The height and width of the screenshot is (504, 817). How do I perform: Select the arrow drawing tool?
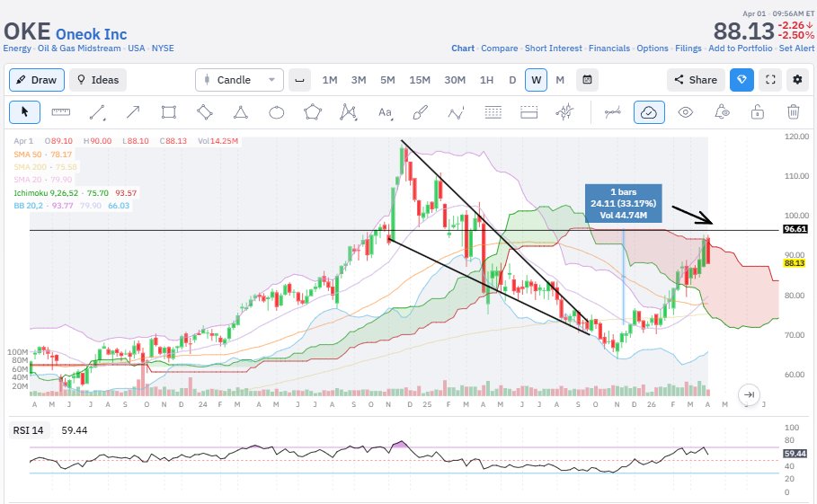133,112
